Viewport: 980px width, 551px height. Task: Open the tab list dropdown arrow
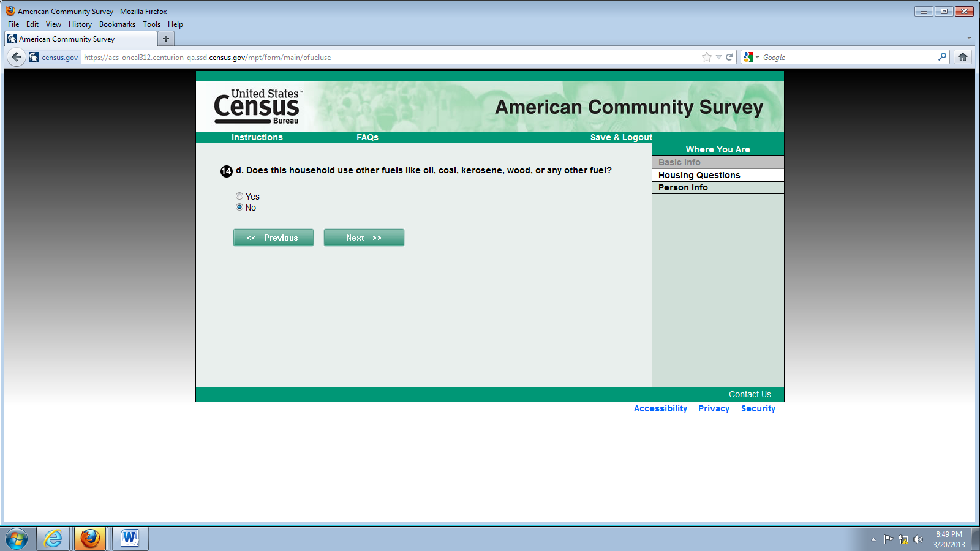(969, 38)
